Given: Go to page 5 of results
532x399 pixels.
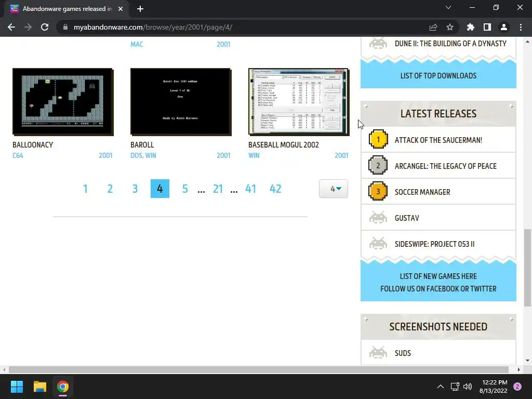Looking at the screenshot, I should point(185,189).
